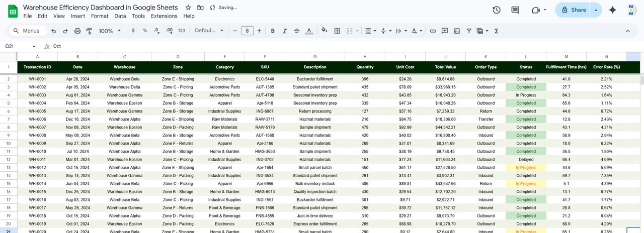Open the Google account avatar

tap(631, 10)
